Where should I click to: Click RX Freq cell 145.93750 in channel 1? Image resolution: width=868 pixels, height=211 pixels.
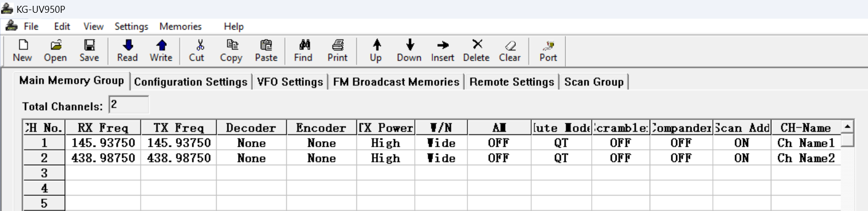tap(103, 142)
